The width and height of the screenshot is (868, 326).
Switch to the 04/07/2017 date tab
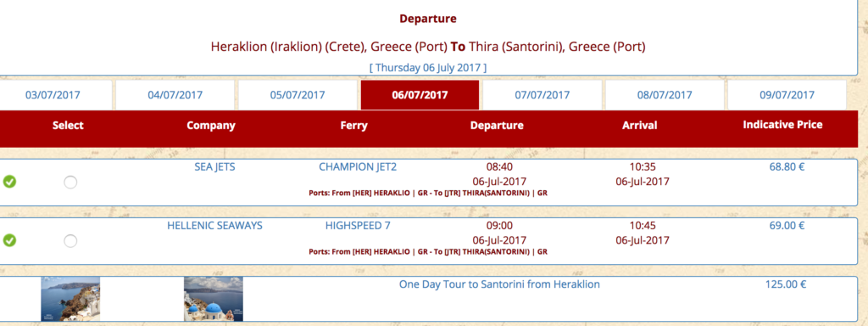click(x=175, y=95)
